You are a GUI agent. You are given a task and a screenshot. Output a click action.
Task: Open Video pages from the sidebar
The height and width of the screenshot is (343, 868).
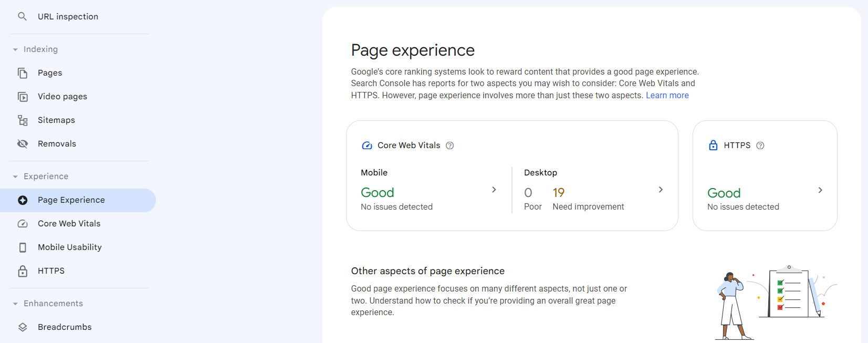point(23,96)
